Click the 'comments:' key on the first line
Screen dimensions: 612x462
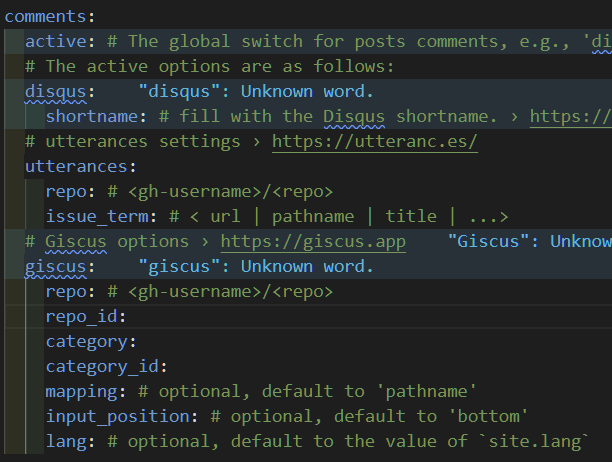tap(50, 16)
